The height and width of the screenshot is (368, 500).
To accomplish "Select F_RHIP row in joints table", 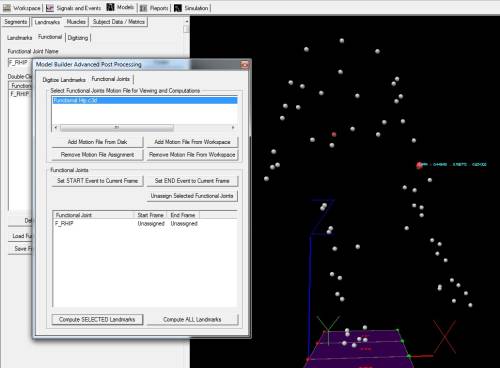I will (145, 224).
